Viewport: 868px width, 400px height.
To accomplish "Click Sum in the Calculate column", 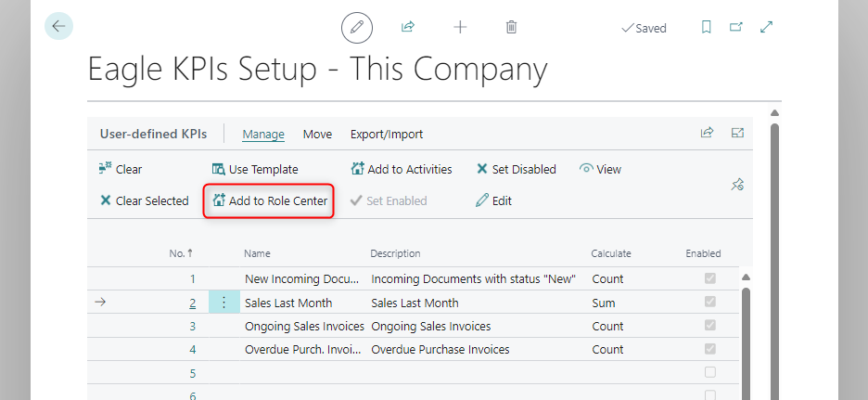I will point(604,303).
